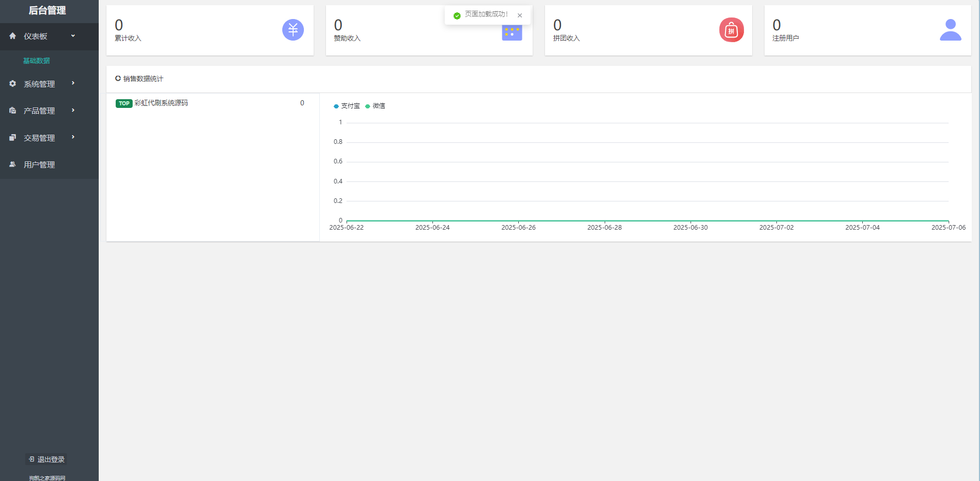Viewport: 980px width, 481px height.
Task: Click the 交易管理 sidebar icon
Action: click(x=13, y=138)
